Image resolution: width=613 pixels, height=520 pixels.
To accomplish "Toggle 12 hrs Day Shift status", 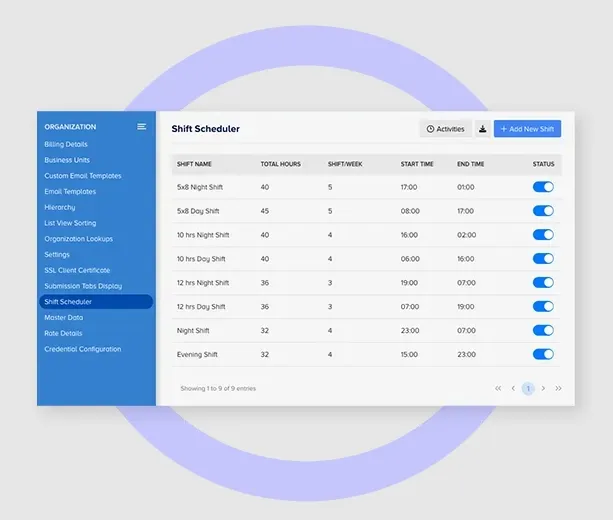I will [543, 306].
